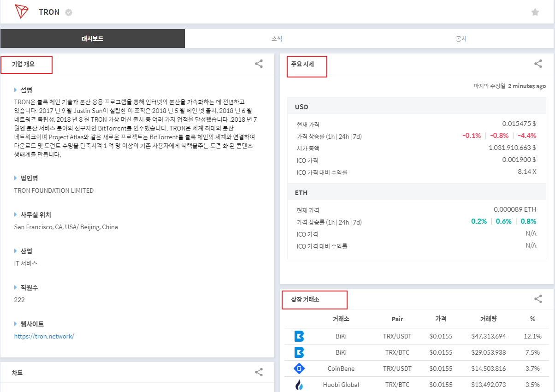Click the % column header
The height and width of the screenshot is (392, 555).
pyautogui.click(x=533, y=319)
